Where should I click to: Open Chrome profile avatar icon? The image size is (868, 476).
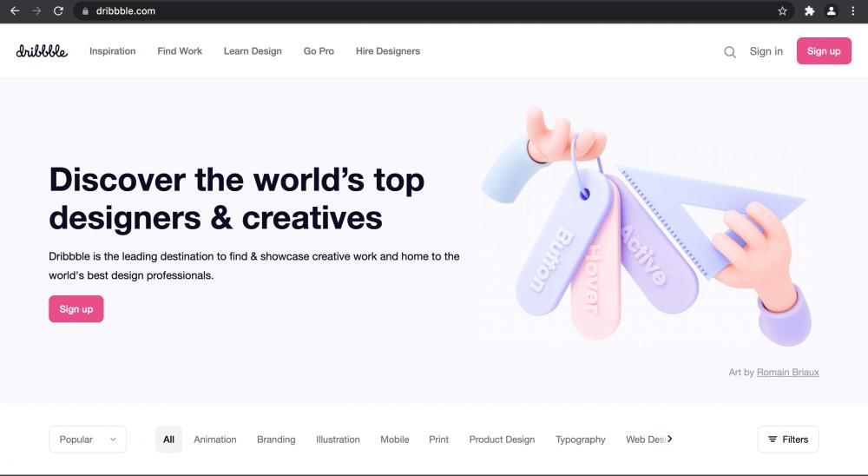(x=831, y=10)
